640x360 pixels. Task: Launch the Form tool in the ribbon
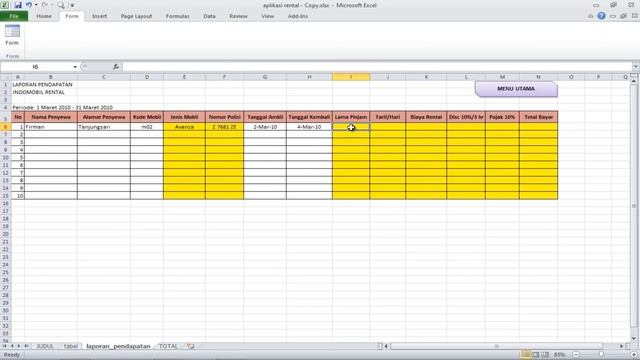pos(12,35)
